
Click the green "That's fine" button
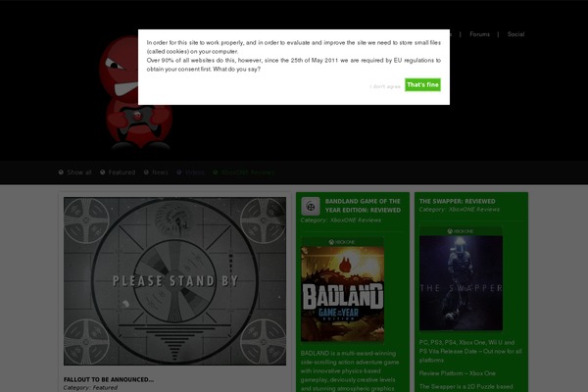point(422,85)
